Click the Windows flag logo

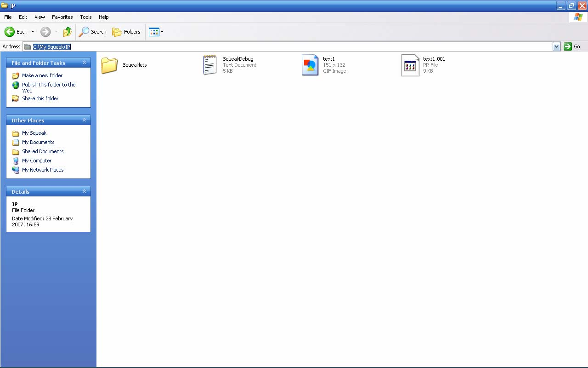[578, 17]
